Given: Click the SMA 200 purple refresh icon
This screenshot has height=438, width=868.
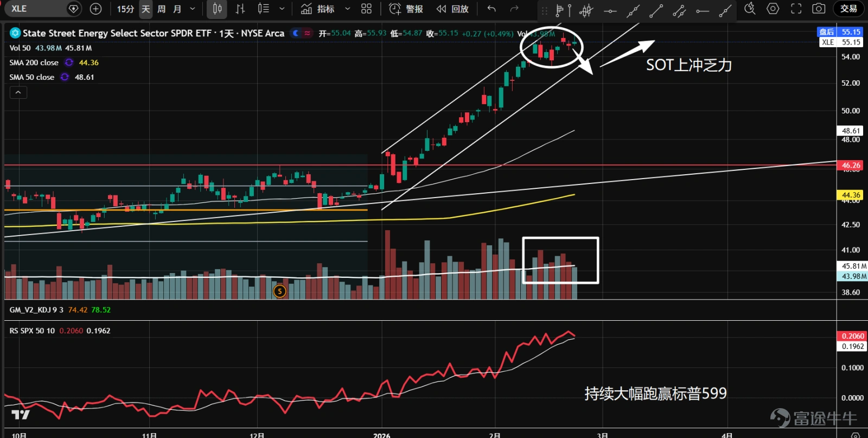Looking at the screenshot, I should 69,62.
